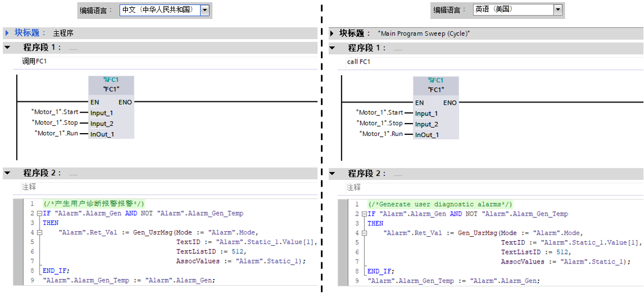
Task: Open the Chinese editing language dropdown
Action: [x=205, y=10]
